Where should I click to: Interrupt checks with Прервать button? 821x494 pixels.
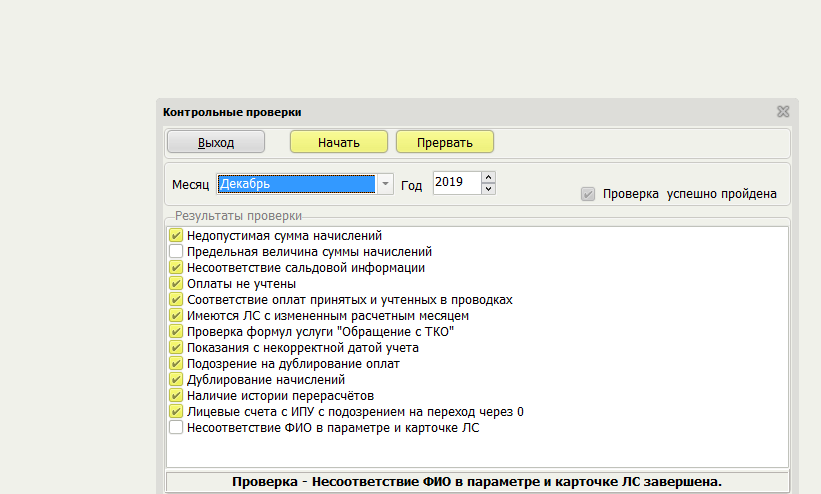click(x=445, y=142)
